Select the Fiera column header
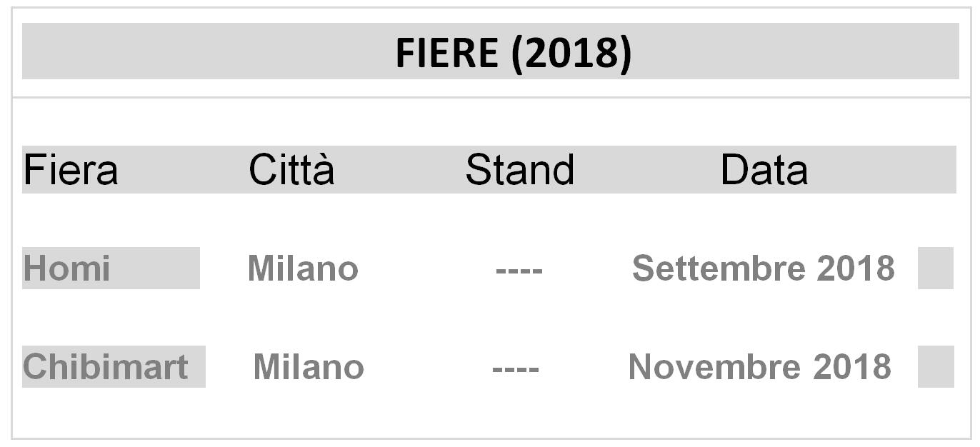980x447 pixels. pos(70,170)
